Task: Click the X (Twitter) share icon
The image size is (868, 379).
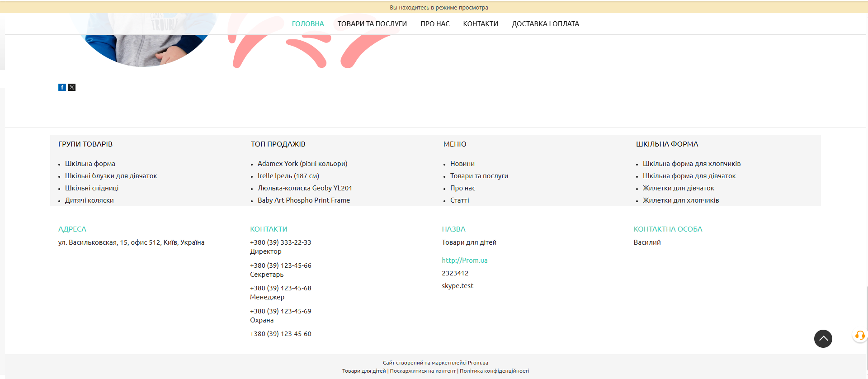Action: tap(72, 87)
